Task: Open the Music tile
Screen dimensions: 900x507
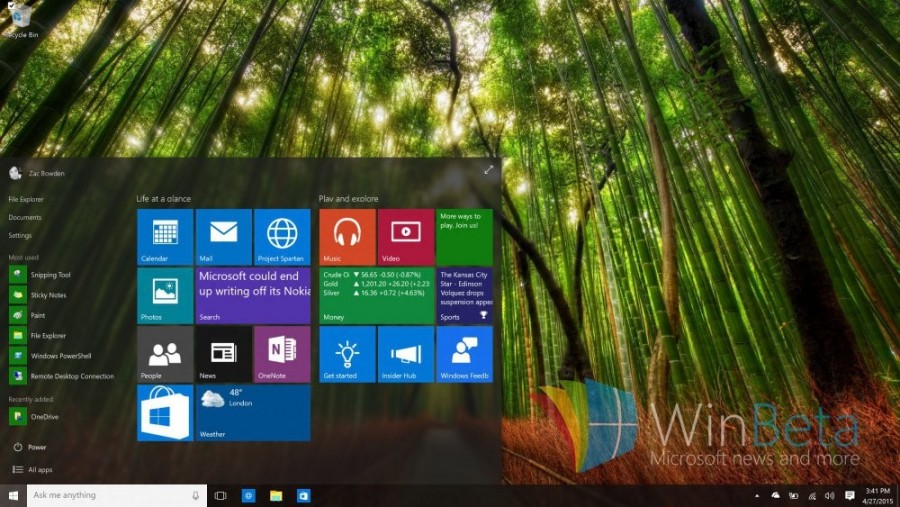Action: click(x=347, y=236)
